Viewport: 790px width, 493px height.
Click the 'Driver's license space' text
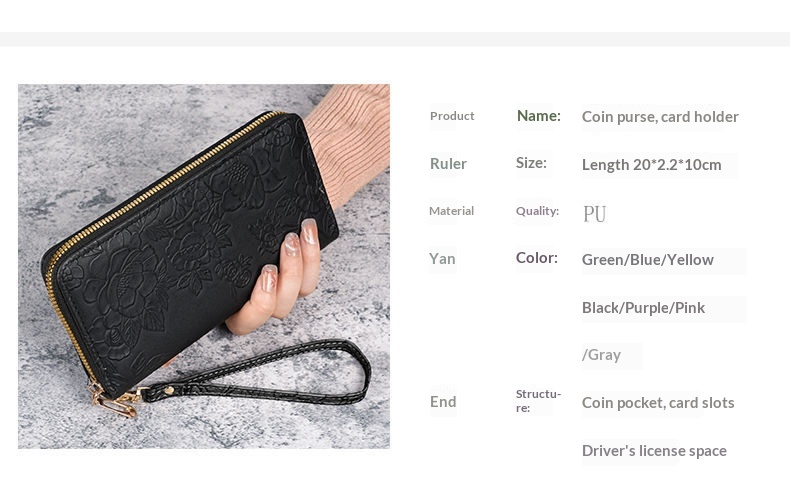[654, 451]
